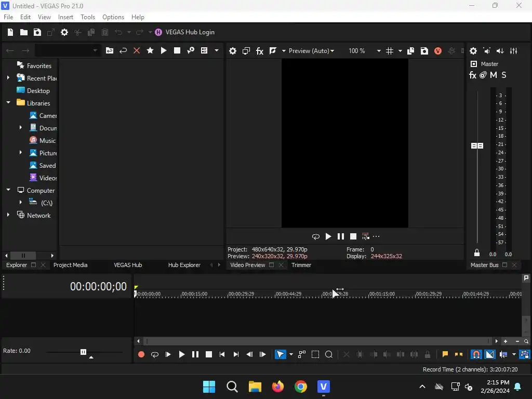Switch to the Trimmer tab
Screen dimensions: 532x399
click(301, 265)
